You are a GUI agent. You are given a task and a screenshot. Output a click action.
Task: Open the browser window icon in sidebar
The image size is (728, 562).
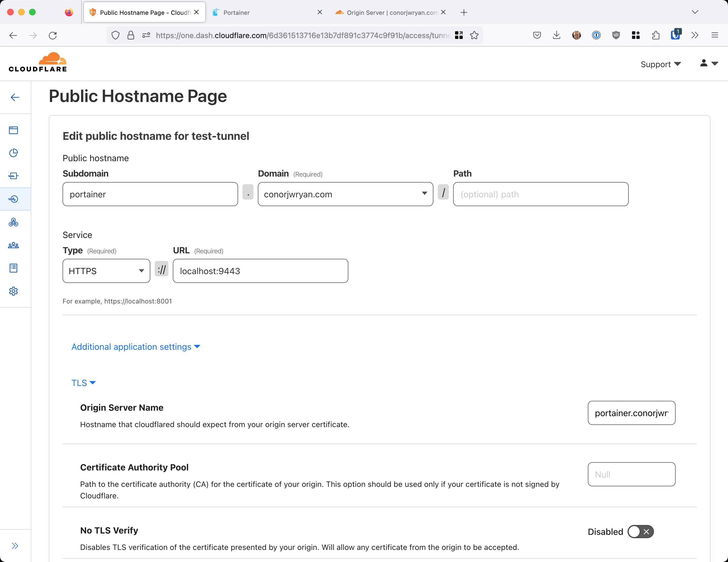pos(13,130)
